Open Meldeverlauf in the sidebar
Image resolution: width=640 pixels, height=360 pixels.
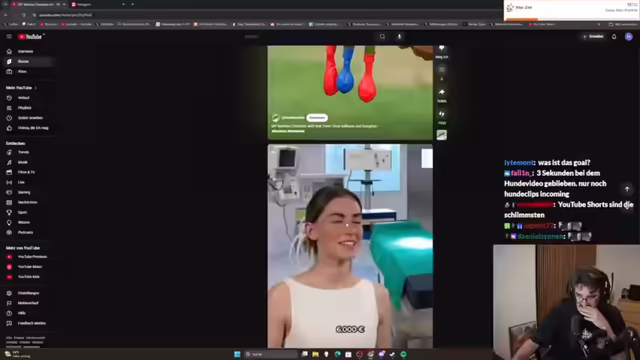point(27,303)
